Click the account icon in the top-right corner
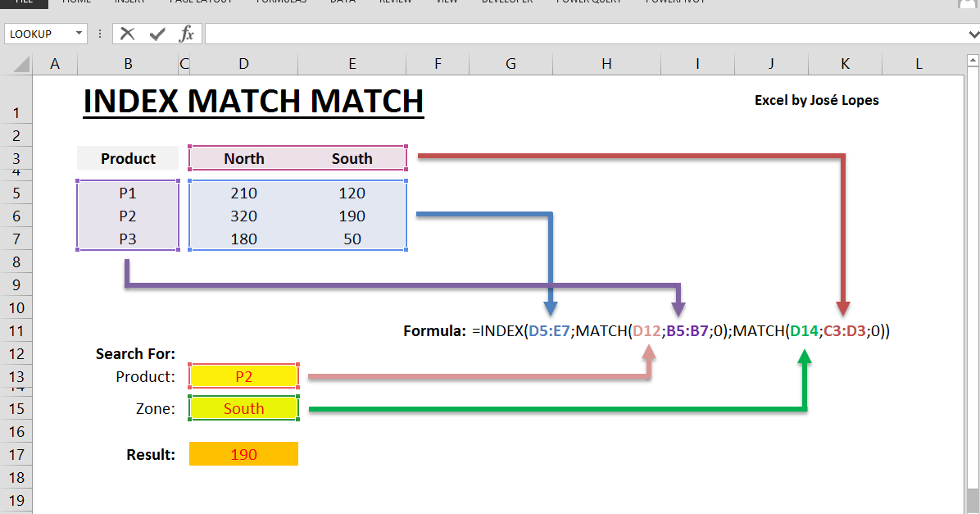Image resolution: width=980 pixels, height=514 pixels. coord(967,4)
